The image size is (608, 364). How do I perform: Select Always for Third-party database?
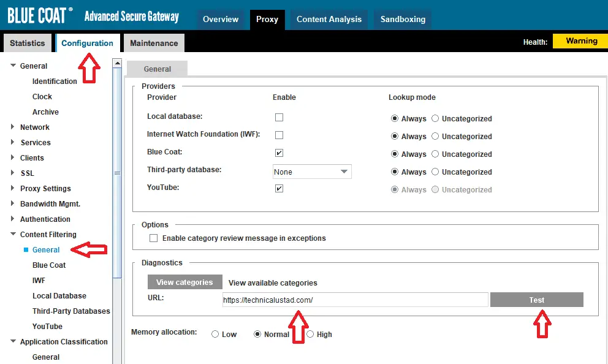pos(394,172)
